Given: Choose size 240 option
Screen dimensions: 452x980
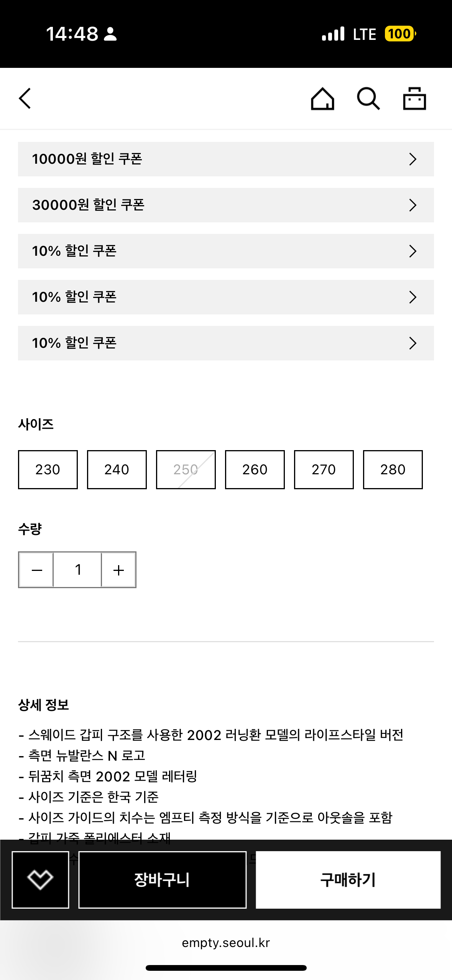Looking at the screenshot, I should [x=117, y=469].
